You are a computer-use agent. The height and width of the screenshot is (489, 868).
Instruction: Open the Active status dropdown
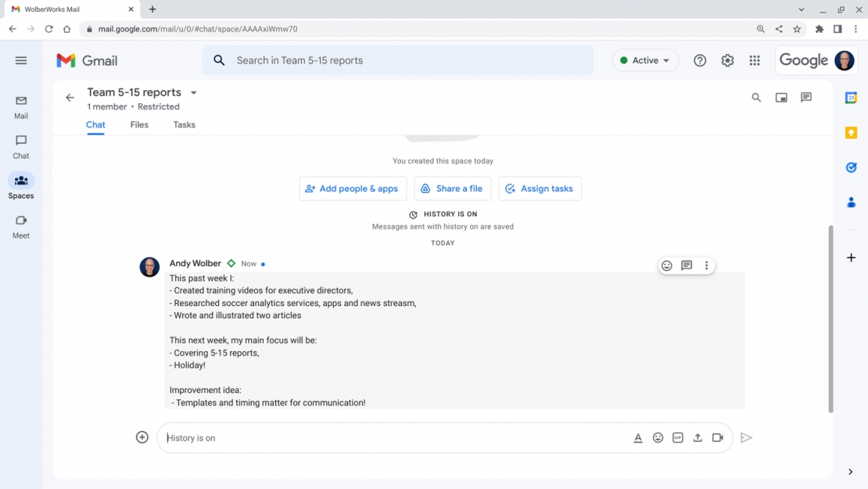644,59
